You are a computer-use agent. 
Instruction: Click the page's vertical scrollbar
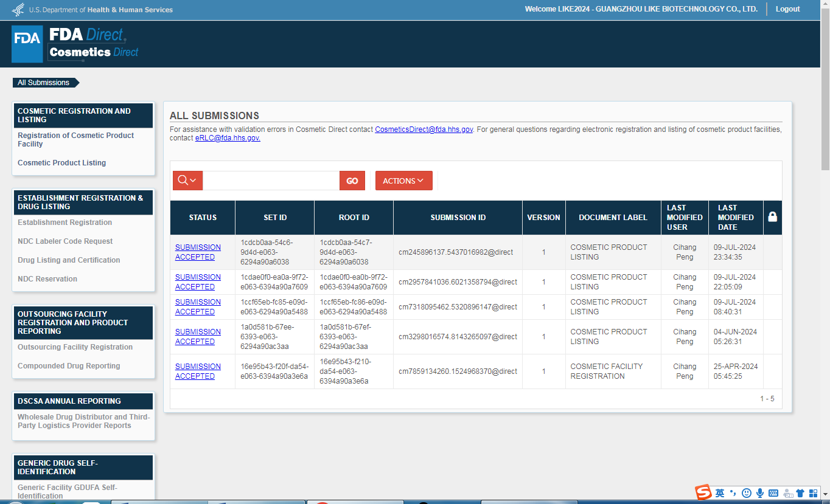point(825,91)
